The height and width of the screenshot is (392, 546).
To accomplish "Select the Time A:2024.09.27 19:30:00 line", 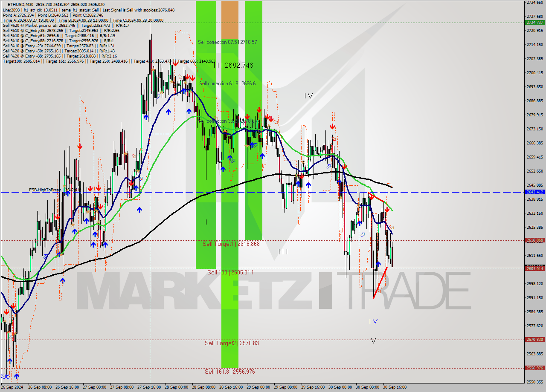I will click(83, 20).
